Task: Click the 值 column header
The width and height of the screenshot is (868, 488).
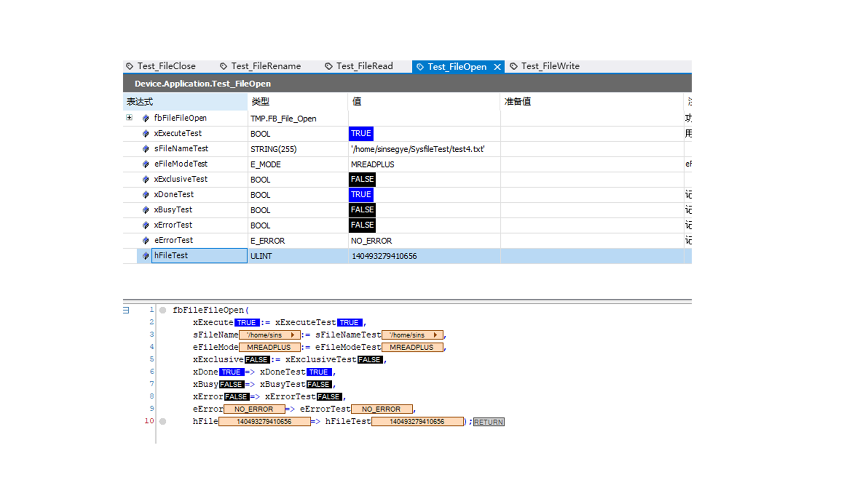Action: pyautogui.click(x=424, y=102)
